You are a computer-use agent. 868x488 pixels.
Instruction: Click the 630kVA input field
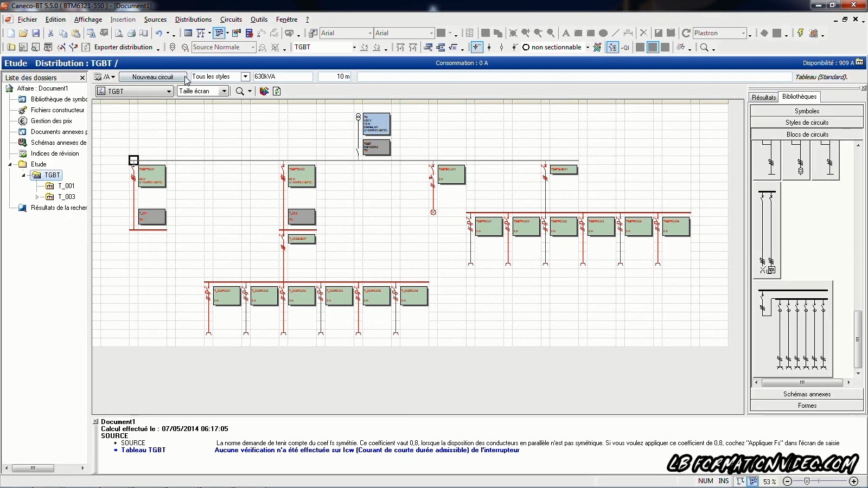[283, 76]
